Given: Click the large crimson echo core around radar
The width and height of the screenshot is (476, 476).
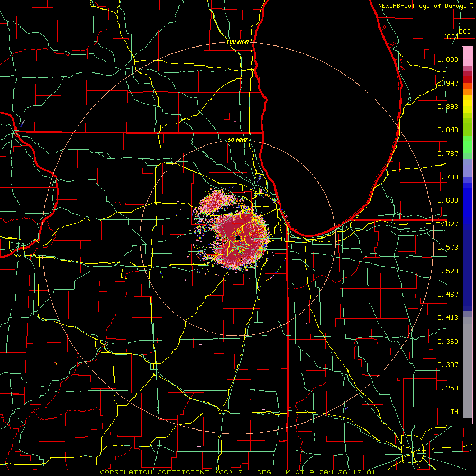Looking at the screenshot, I should (240, 240).
